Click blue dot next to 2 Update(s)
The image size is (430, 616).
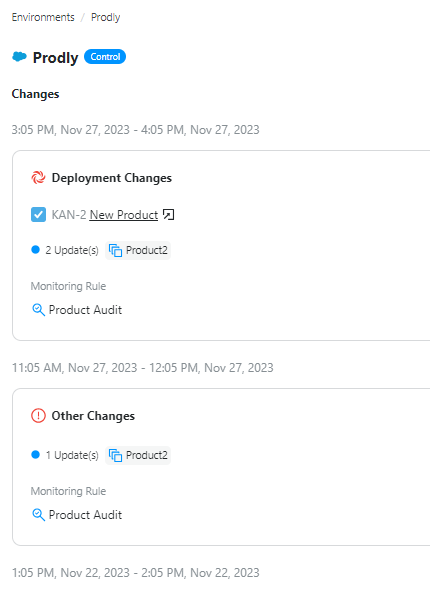tap(35, 250)
